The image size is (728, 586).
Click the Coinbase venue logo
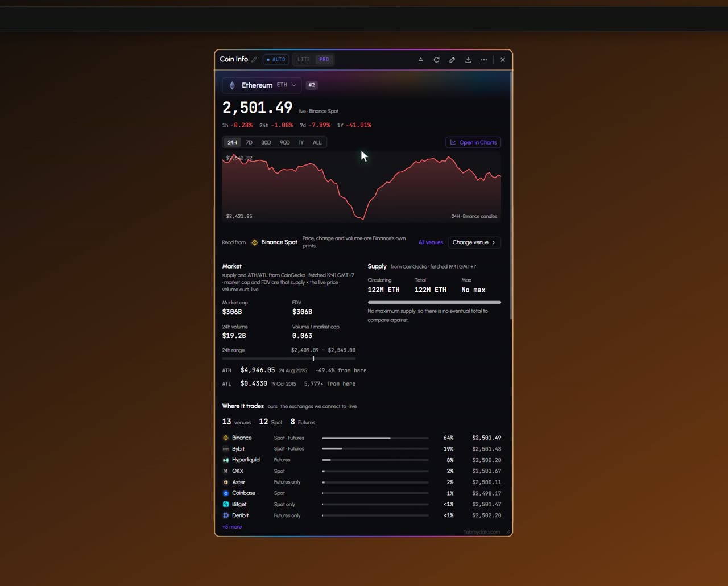[x=226, y=493]
